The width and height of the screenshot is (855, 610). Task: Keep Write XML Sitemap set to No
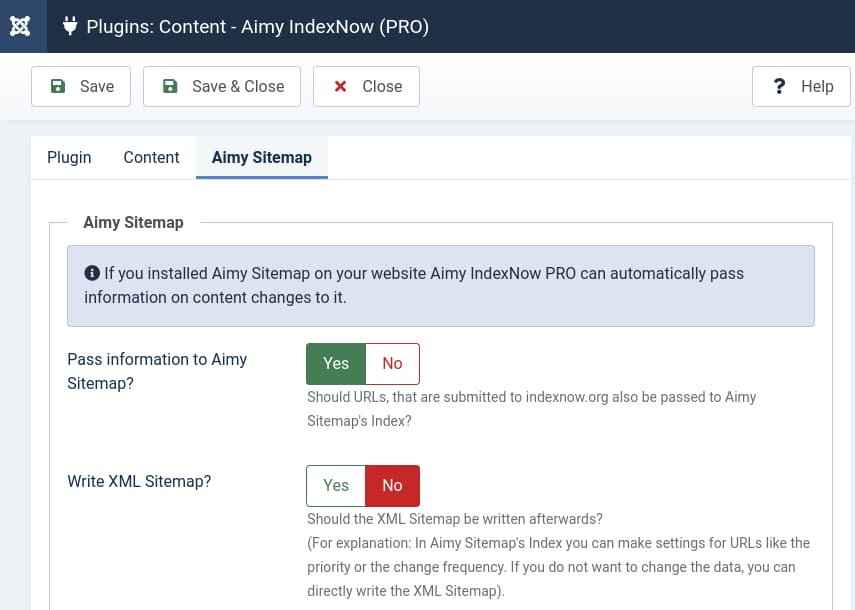tap(392, 485)
